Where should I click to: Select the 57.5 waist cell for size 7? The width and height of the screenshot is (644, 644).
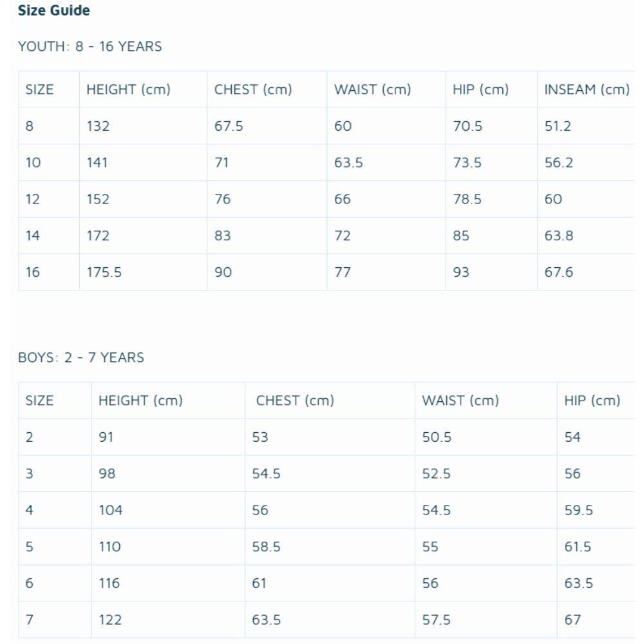coord(486,620)
